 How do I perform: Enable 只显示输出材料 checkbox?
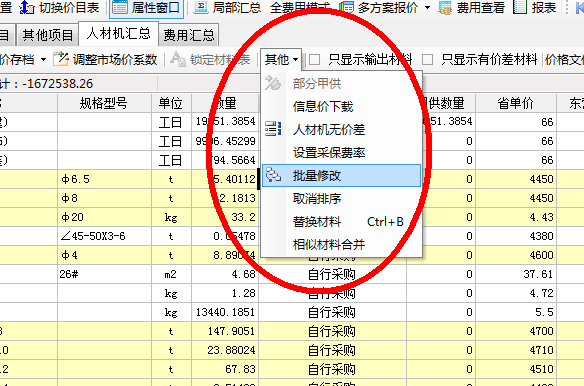pos(315,59)
